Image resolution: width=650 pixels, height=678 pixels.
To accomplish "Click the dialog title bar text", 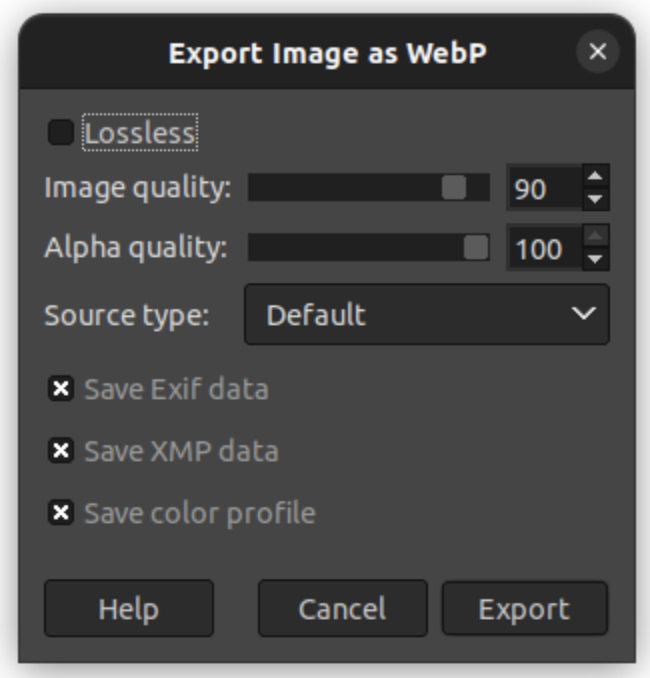I will pos(327,53).
